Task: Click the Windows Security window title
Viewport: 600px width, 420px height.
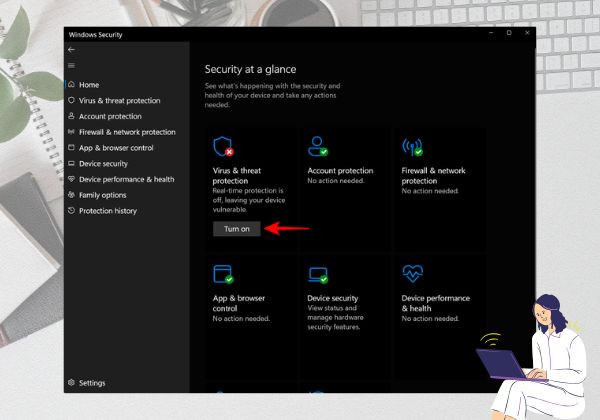Action: 95,35
